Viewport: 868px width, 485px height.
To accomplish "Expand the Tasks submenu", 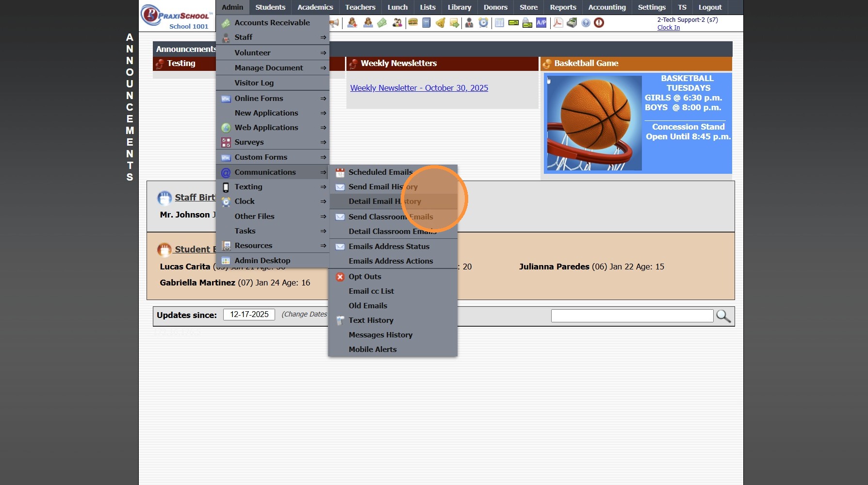I will [273, 231].
